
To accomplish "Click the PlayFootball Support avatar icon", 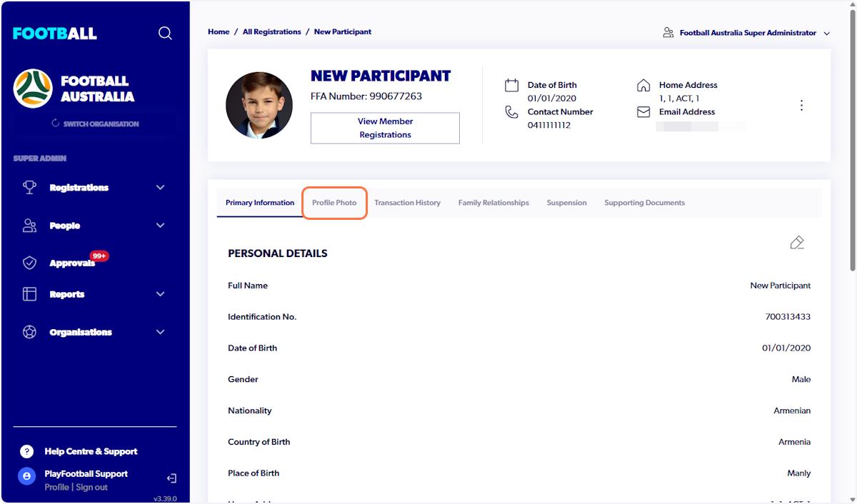I will [x=26, y=477].
